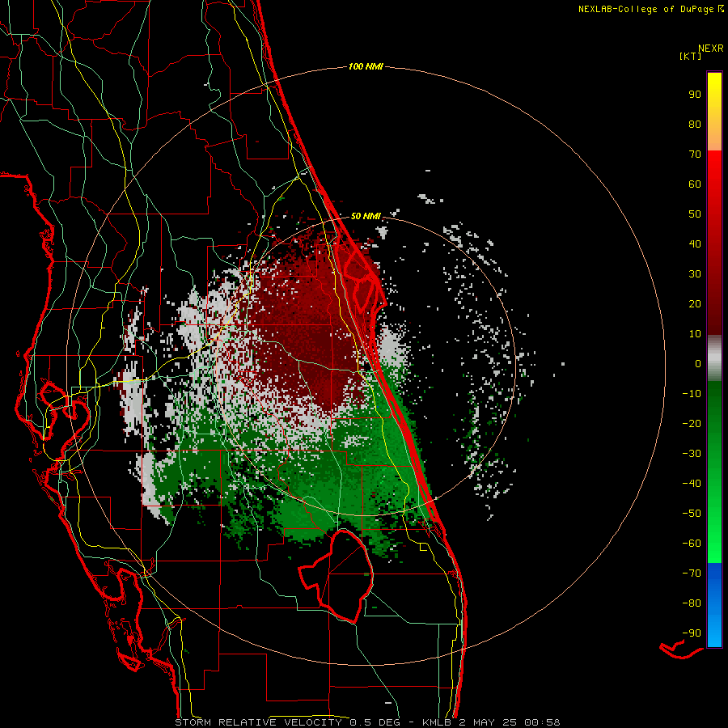Select the -40 knot scale label
This screenshot has height=728, width=728.
click(692, 484)
